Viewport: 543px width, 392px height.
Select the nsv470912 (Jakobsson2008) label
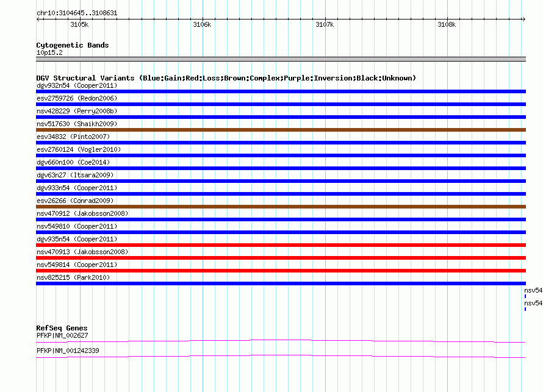point(82,213)
